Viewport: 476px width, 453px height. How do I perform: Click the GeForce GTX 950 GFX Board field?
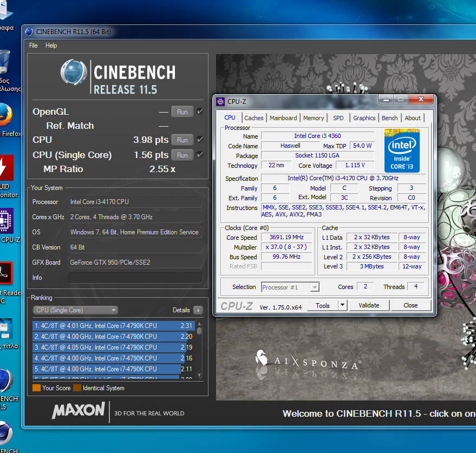135,262
